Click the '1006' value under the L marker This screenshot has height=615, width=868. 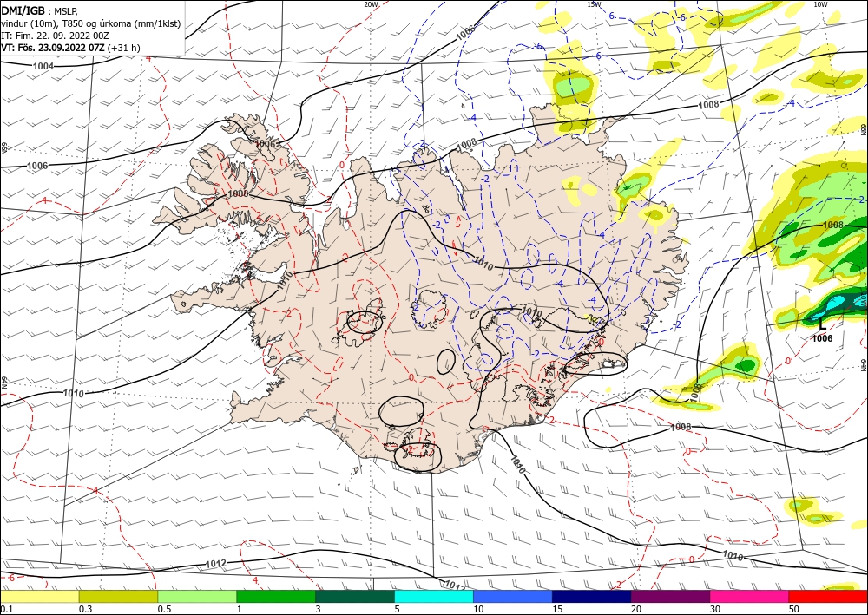pos(822,338)
